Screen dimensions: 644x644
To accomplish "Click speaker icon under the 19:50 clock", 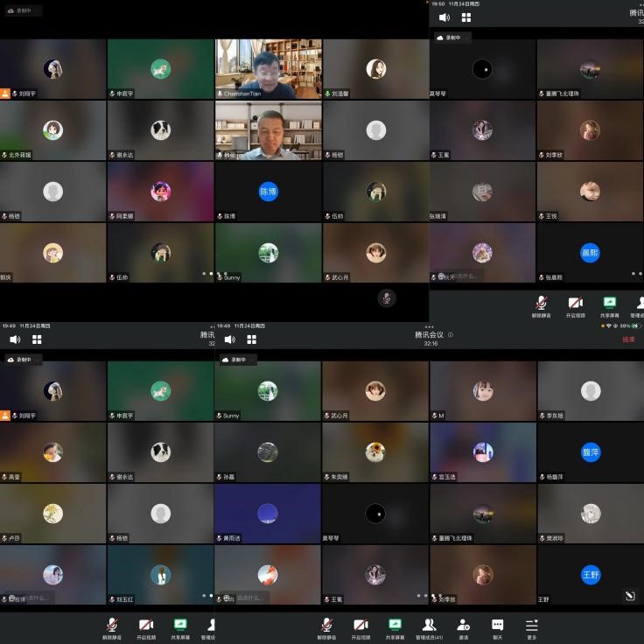I will [x=444, y=17].
